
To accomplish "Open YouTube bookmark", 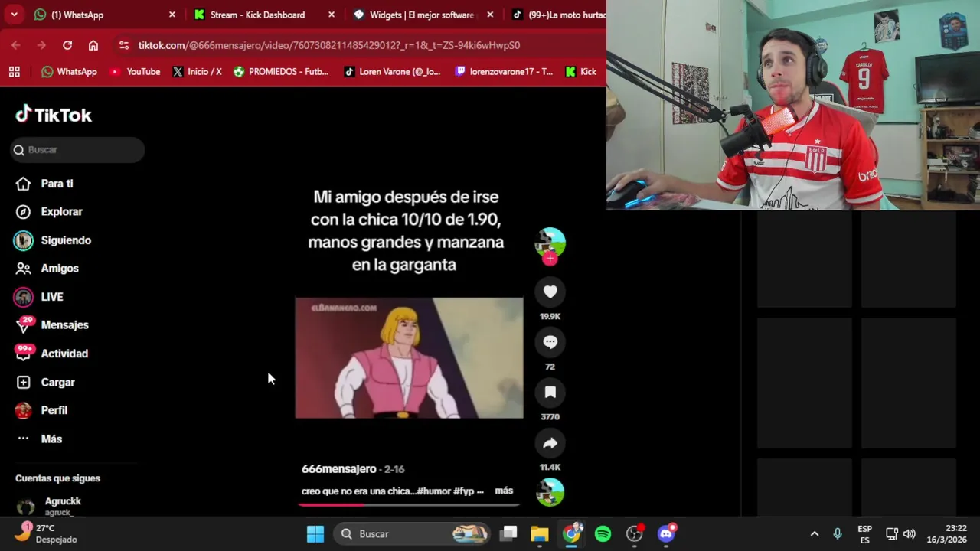I will (135, 71).
